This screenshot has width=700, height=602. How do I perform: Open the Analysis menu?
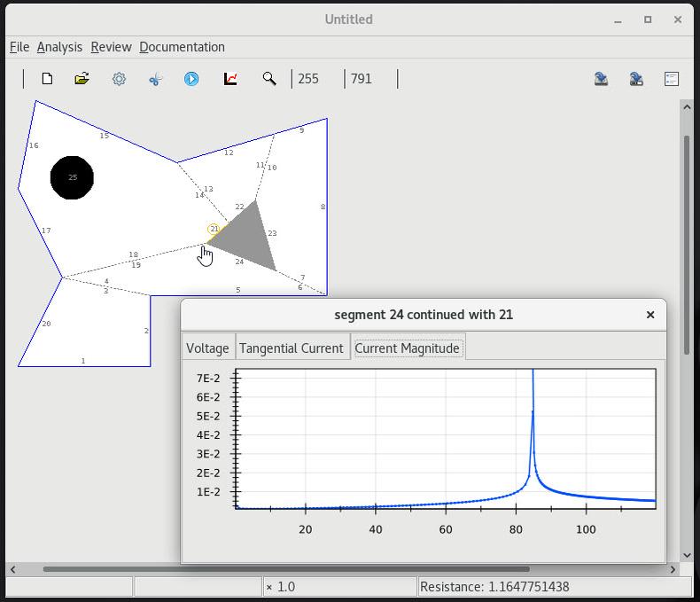coord(59,47)
